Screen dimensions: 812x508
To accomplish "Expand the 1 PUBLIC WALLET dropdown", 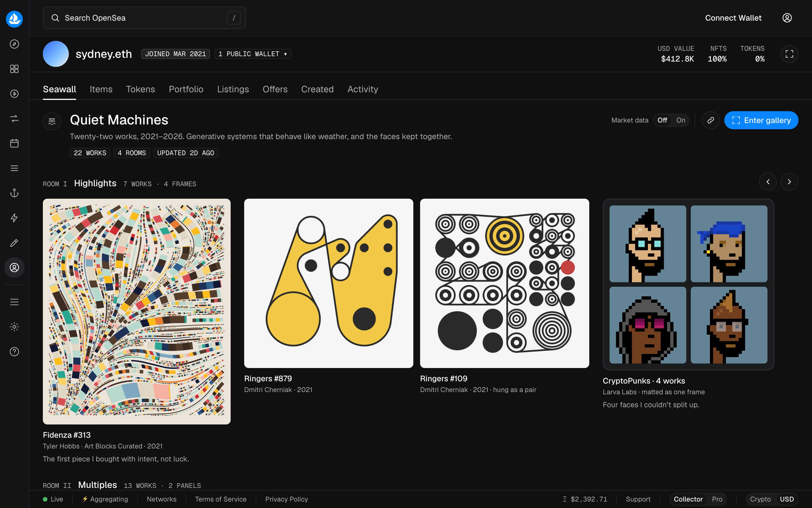I will pos(253,54).
